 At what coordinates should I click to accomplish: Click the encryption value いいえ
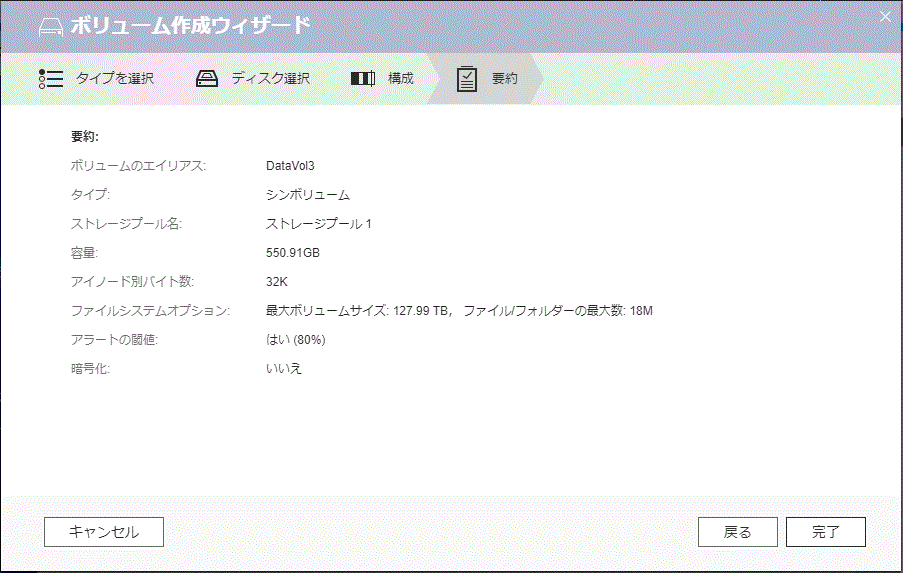pos(284,369)
